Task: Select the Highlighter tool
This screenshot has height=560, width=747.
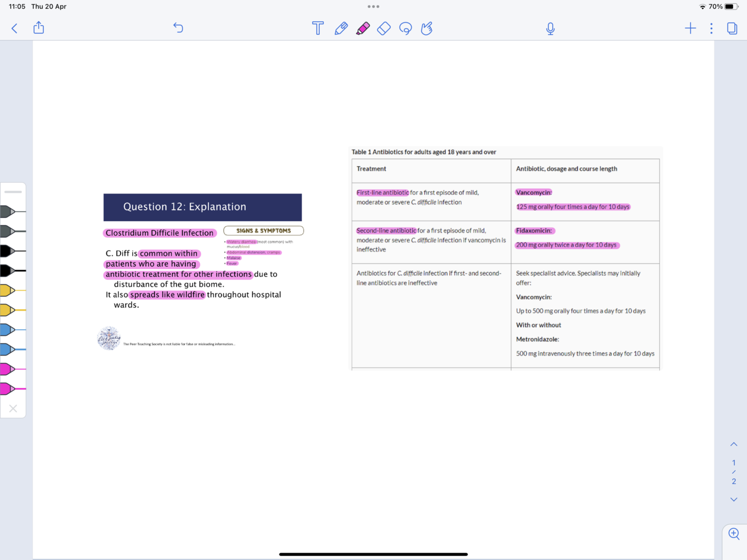Action: point(363,28)
